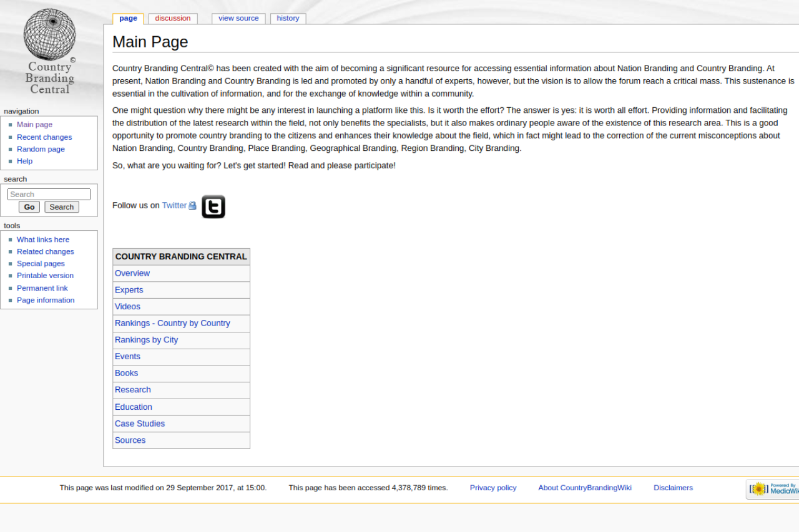The image size is (799, 532).
Task: Open the Case Studies link
Action: click(140, 423)
